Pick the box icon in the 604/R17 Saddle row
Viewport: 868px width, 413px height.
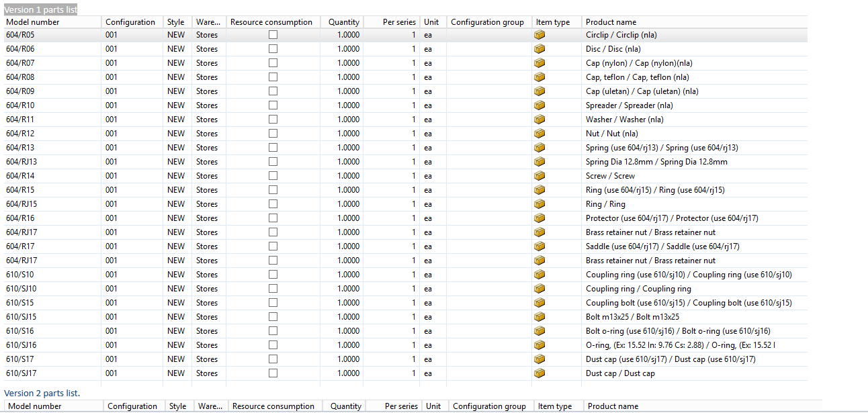[x=539, y=246]
